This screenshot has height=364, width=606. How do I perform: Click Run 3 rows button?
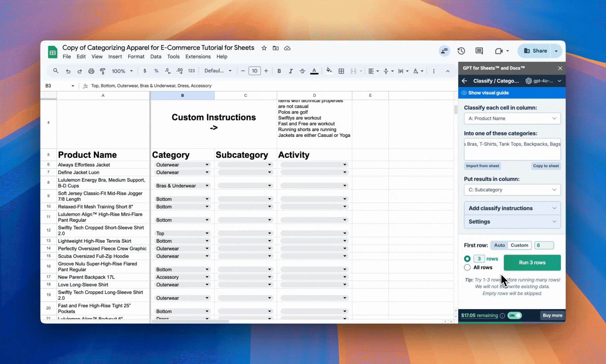click(532, 263)
